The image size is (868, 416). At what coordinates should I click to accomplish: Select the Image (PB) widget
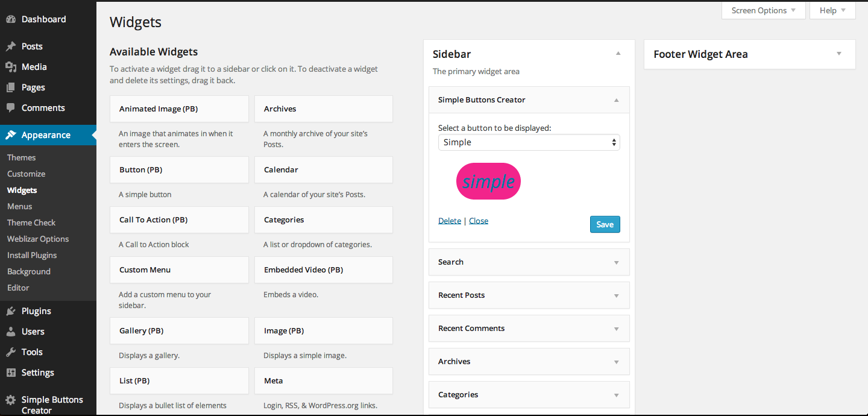(324, 331)
